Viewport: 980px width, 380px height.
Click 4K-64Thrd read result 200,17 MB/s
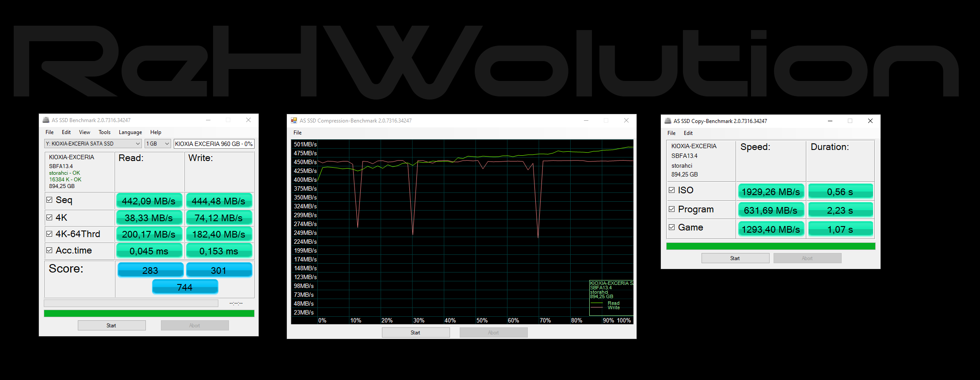pyautogui.click(x=149, y=234)
